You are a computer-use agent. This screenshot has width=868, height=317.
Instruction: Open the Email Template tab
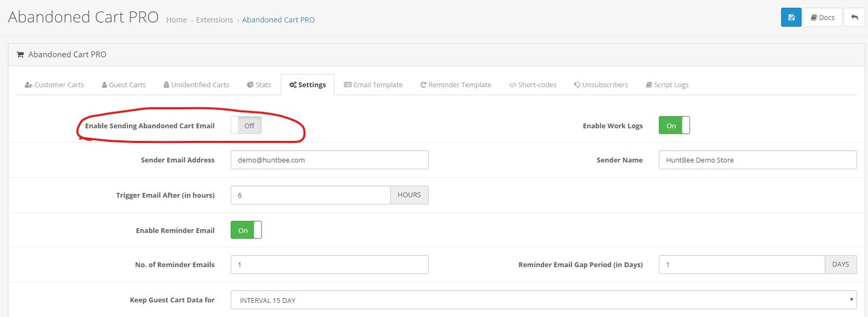(373, 85)
